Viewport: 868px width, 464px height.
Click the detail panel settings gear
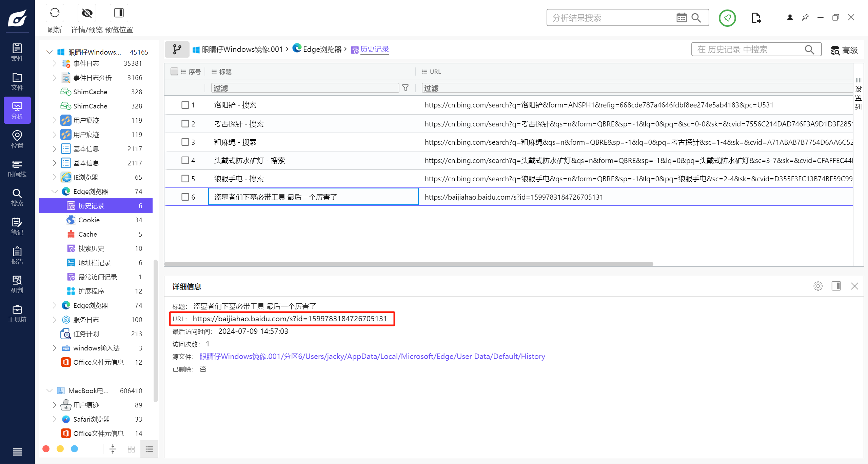coord(818,286)
